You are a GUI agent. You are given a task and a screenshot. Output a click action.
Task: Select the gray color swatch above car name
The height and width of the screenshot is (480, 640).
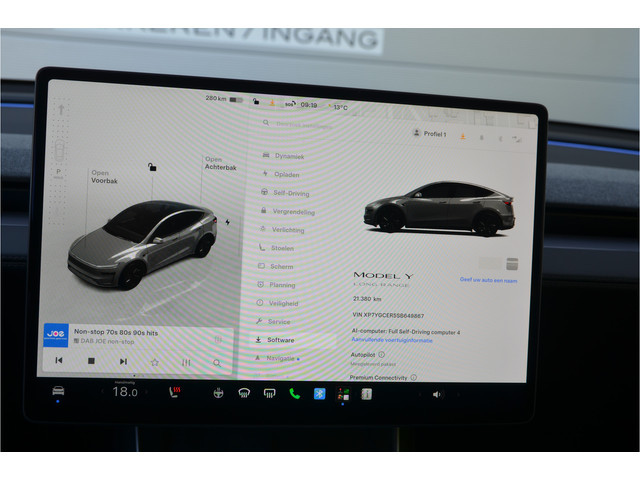(x=512, y=264)
